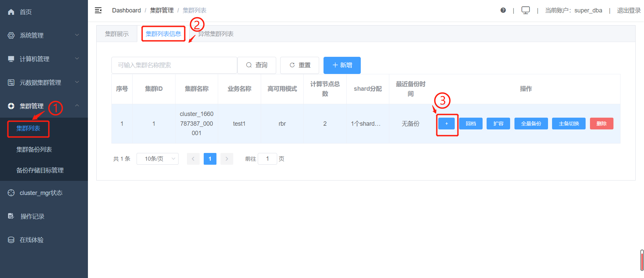Image resolution: width=644 pixels, height=278 pixels.
Task: Focus the 前往 page number input
Action: pyautogui.click(x=267, y=159)
